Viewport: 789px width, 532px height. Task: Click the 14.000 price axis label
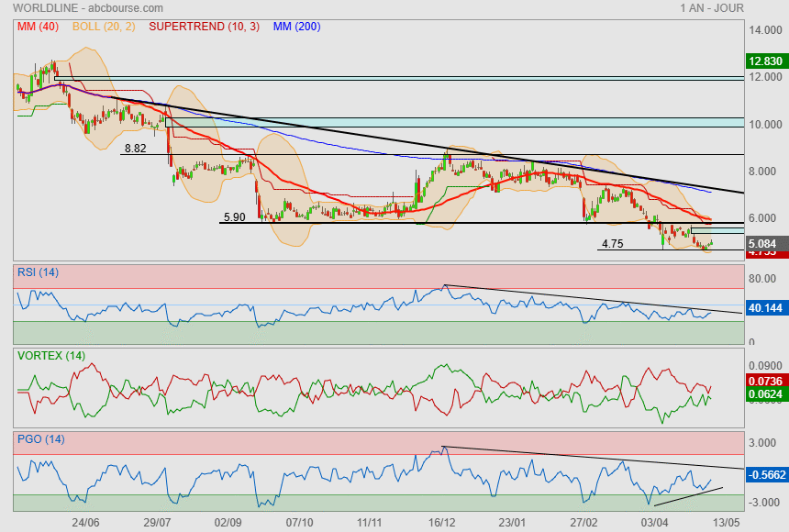765,30
